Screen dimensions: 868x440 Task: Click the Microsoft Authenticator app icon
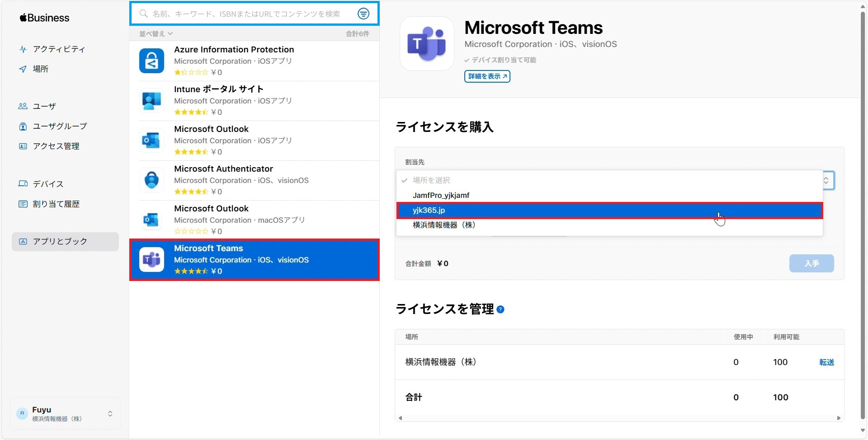[x=151, y=180]
